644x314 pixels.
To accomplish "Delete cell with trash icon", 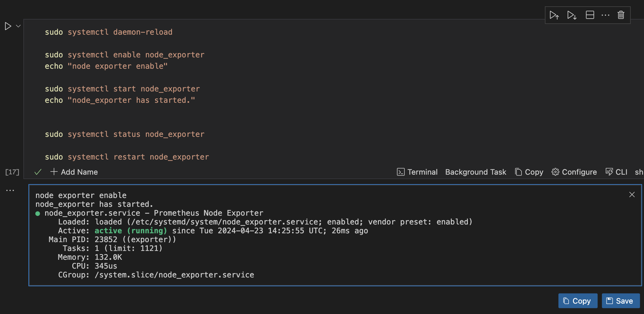I will [x=621, y=15].
